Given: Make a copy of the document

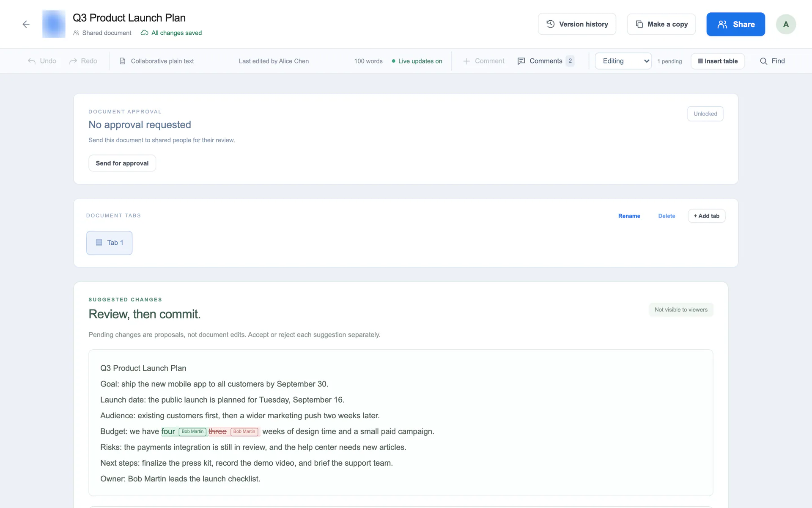Looking at the screenshot, I should [x=661, y=24].
